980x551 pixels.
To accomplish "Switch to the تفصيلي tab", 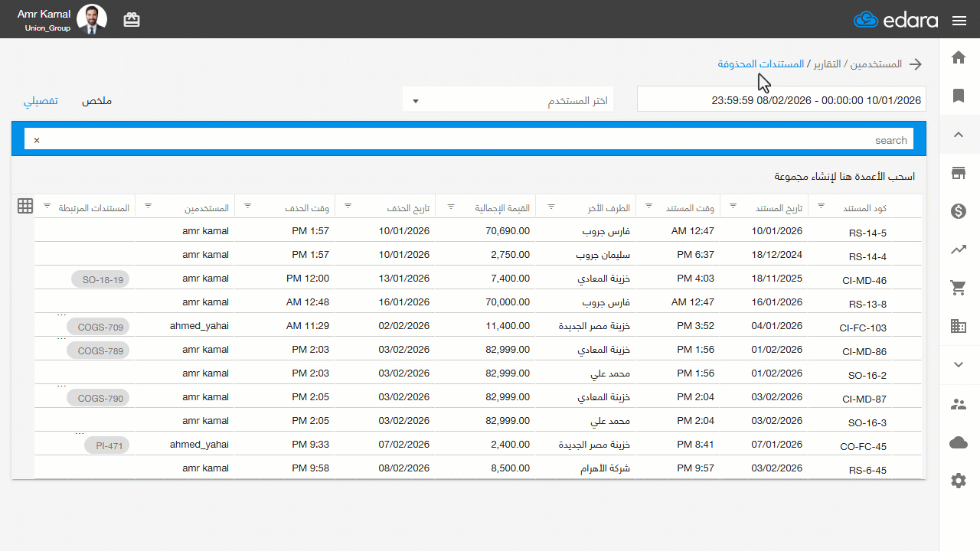I will 41,101.
